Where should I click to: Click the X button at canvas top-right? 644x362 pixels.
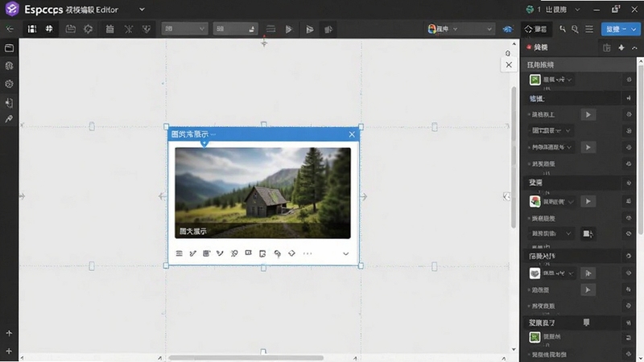click(x=509, y=65)
